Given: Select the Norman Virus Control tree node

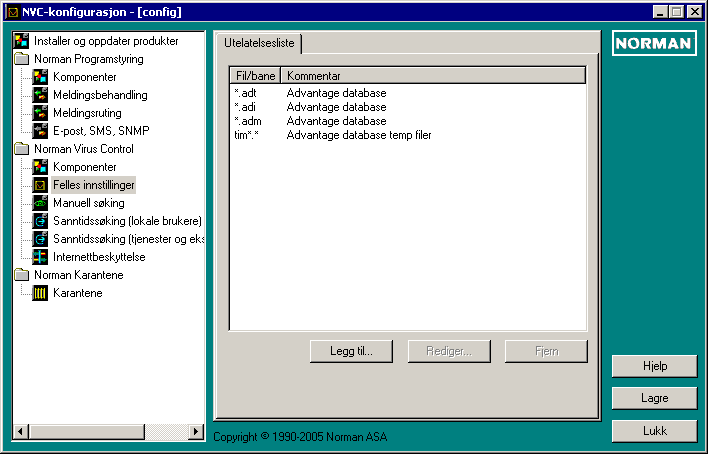Looking at the screenshot, I should pyautogui.click(x=84, y=149).
